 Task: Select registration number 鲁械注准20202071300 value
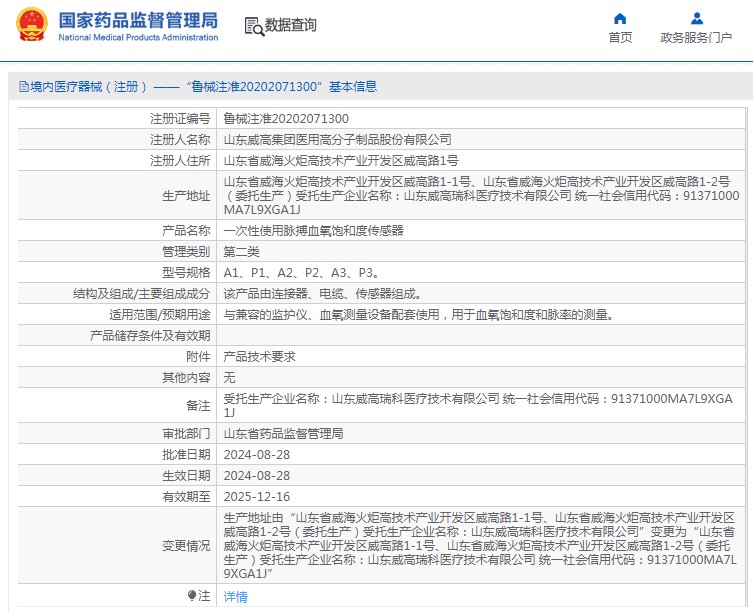[286, 118]
